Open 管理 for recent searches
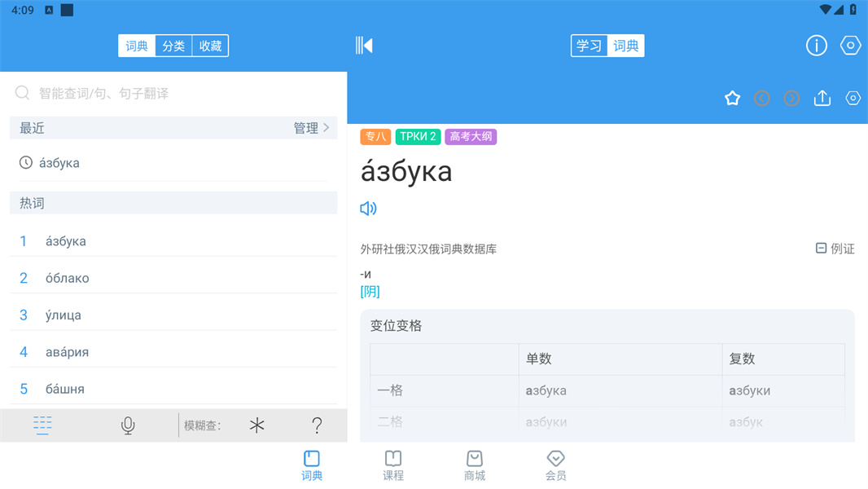This screenshot has height=489, width=868. click(x=311, y=128)
